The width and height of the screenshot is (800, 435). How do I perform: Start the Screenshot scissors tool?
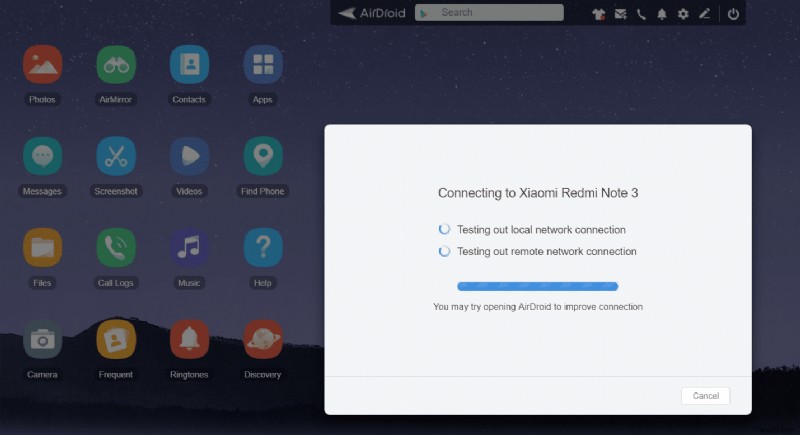click(116, 156)
